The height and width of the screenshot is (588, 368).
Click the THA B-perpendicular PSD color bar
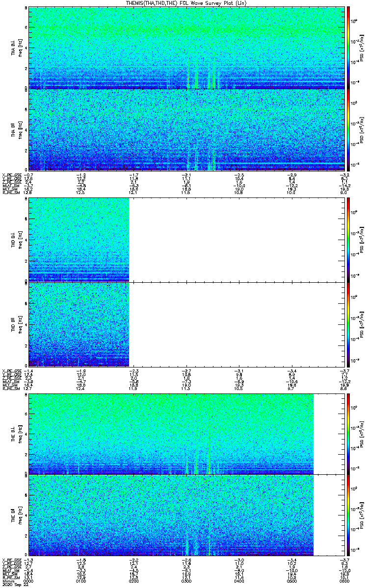348,47
